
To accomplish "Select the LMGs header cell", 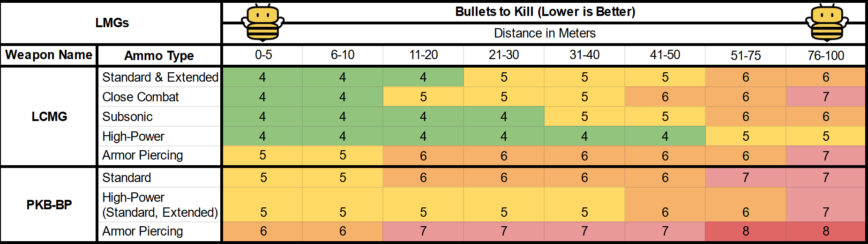I will (112, 23).
